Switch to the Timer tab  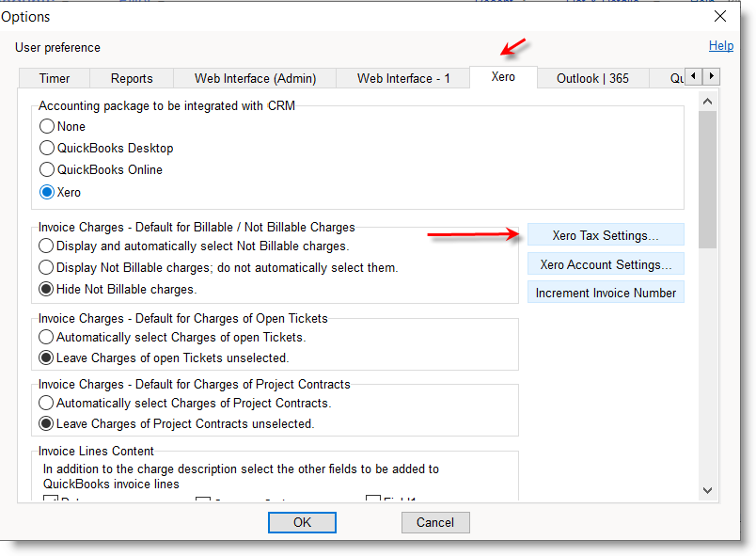click(54, 78)
